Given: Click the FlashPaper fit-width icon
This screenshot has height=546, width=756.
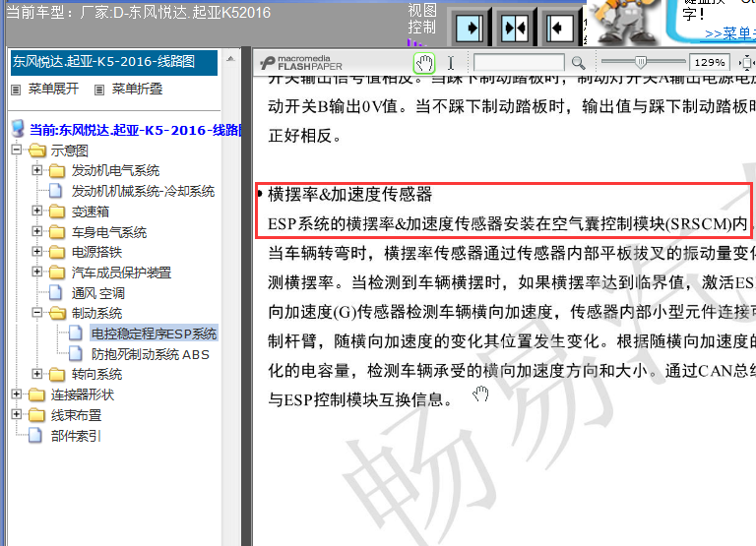Looking at the screenshot, I should (746, 63).
